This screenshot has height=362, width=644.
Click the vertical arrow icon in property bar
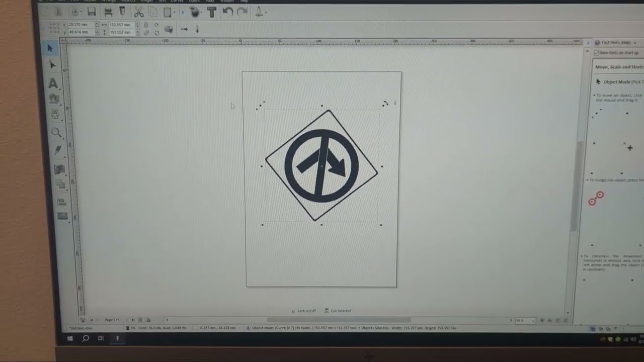tap(197, 29)
